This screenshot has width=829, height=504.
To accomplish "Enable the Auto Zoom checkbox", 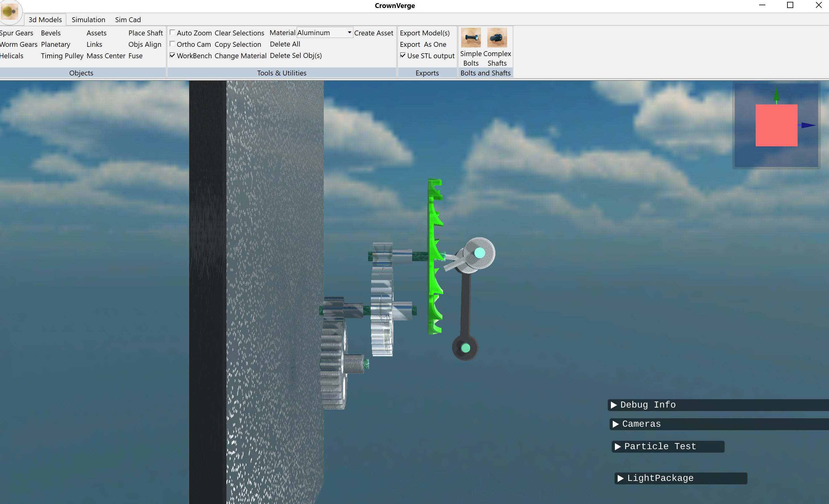I will pyautogui.click(x=172, y=33).
